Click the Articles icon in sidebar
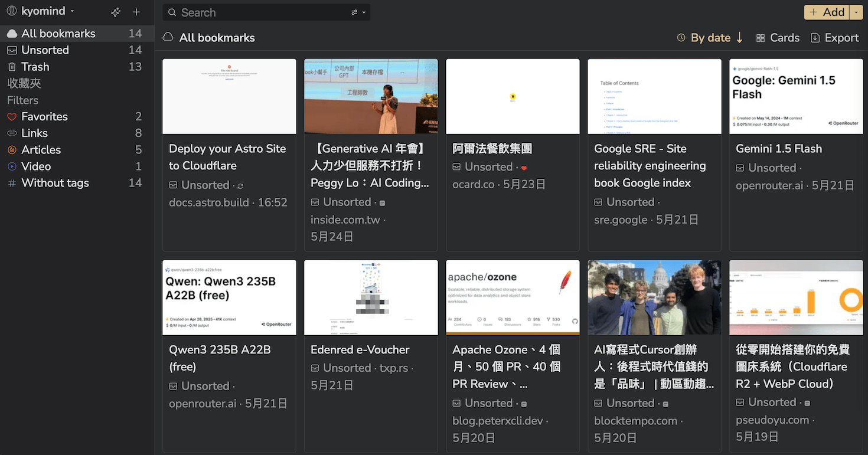Image resolution: width=868 pixels, height=455 pixels. point(12,150)
